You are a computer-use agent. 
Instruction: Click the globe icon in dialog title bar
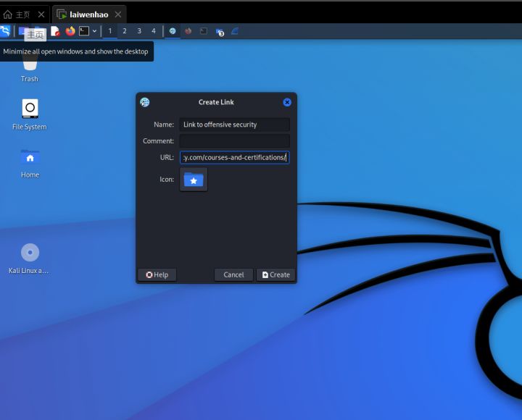[x=144, y=102]
